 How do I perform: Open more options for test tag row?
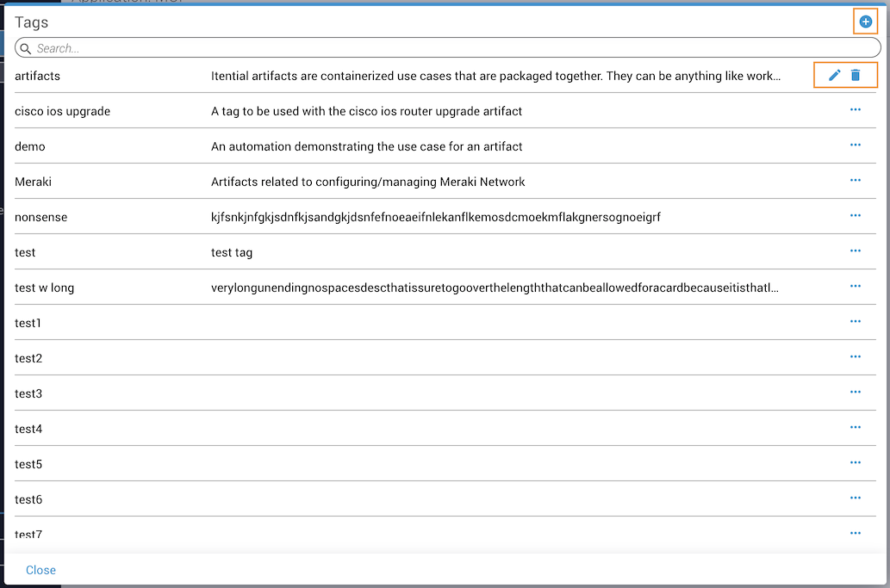point(856,251)
